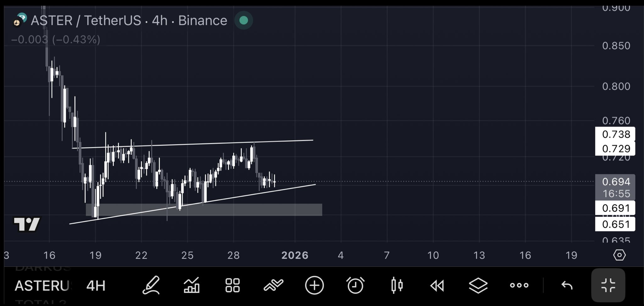The height and width of the screenshot is (306, 644).
Task: Click the TradingView logo on the chart
Action: [x=27, y=224]
